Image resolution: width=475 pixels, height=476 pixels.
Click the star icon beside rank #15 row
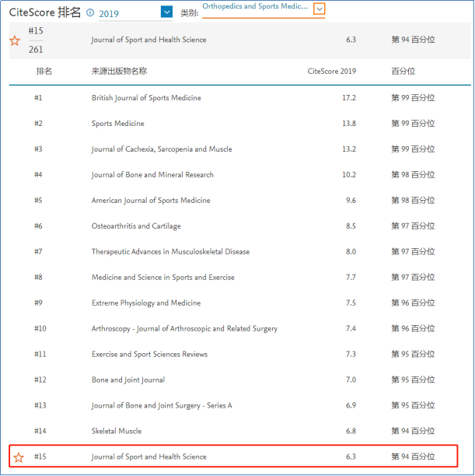19,457
